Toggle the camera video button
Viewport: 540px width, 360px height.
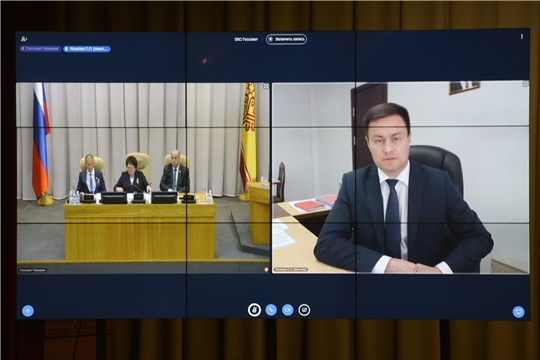(288, 310)
